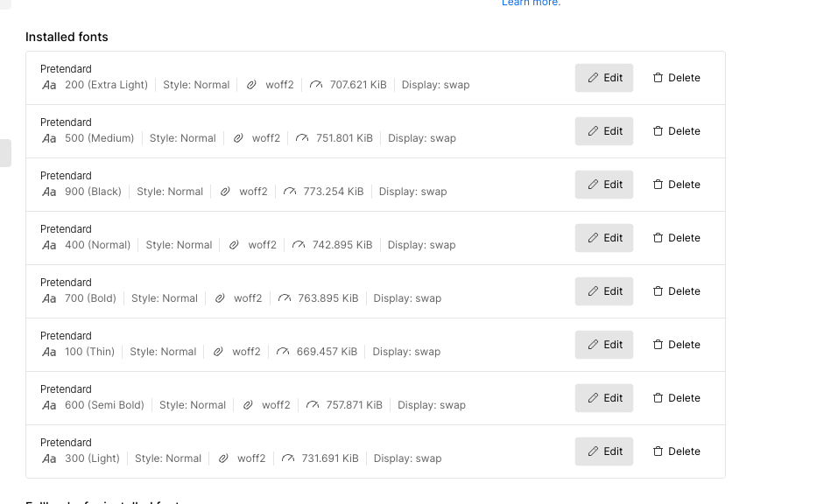Edit the Pretendard 400 Normal font
The height and width of the screenshot is (504, 824).
click(604, 238)
